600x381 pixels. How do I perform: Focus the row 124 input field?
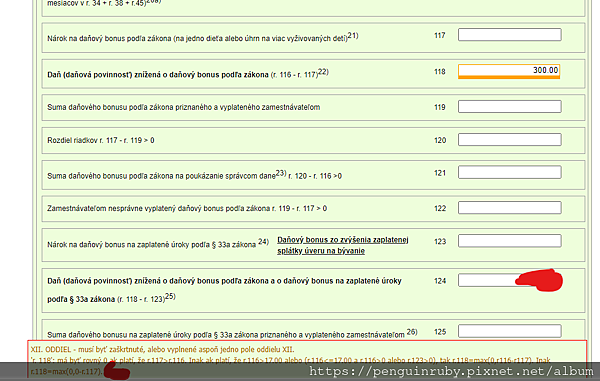[509, 280]
